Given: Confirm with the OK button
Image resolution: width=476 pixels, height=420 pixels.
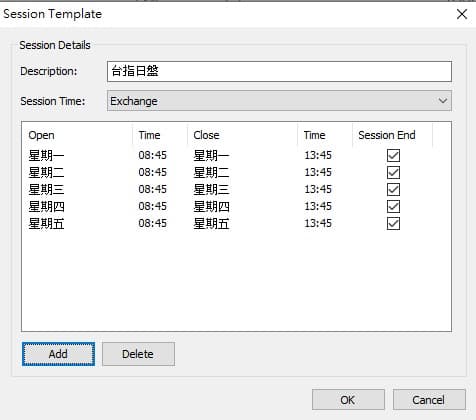Looking at the screenshot, I should point(348,400).
